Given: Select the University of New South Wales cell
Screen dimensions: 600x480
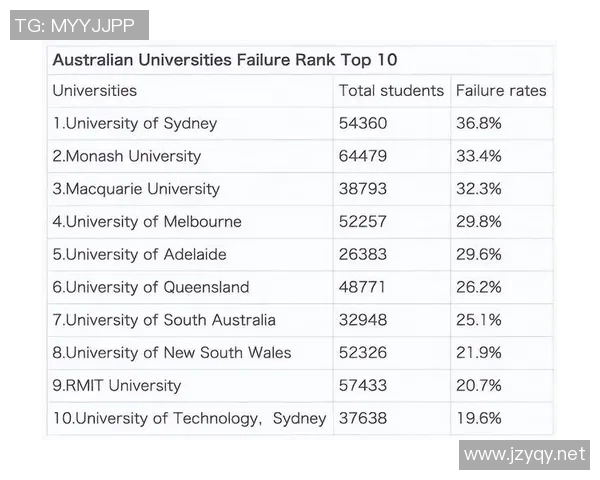Looking at the screenshot, I should point(172,352).
